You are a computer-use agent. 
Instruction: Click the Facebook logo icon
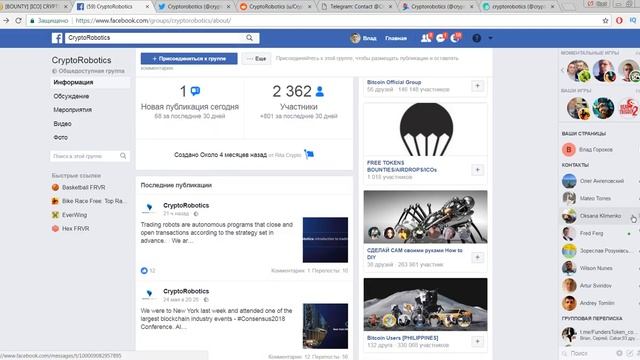coord(57,38)
